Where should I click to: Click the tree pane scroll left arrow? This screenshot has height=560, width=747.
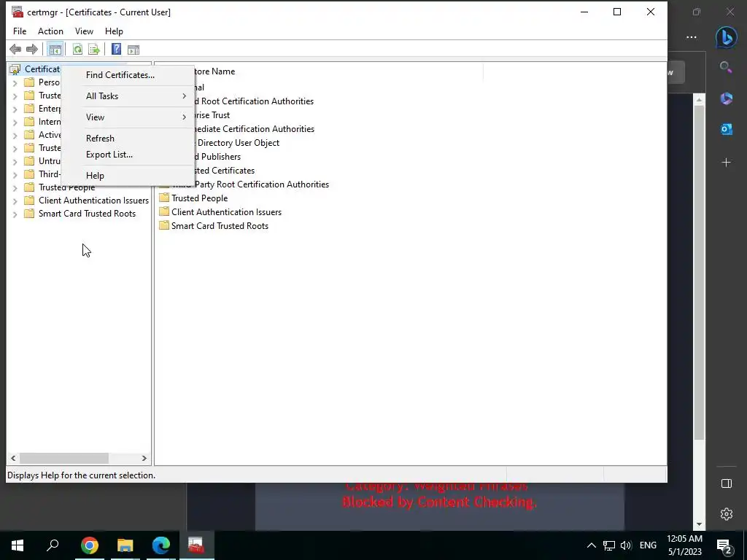pos(13,458)
